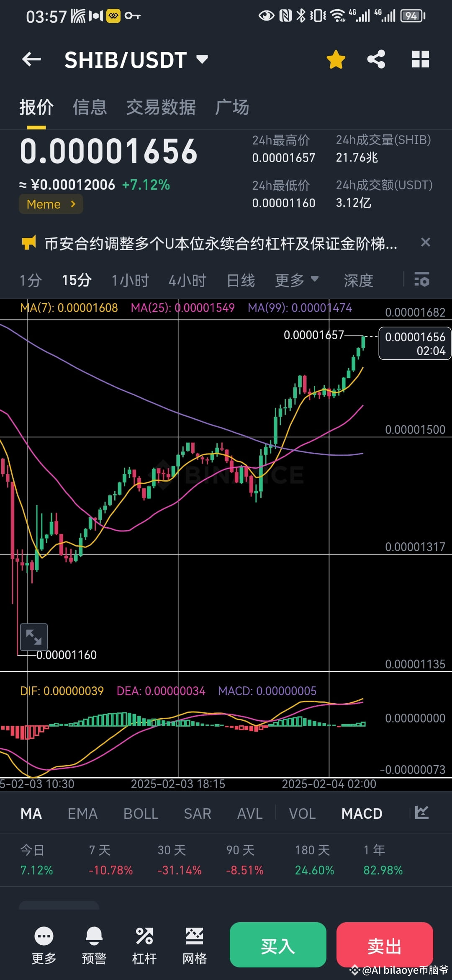Tap the battery icon in status bar
The width and height of the screenshot is (452, 980).
point(413,16)
